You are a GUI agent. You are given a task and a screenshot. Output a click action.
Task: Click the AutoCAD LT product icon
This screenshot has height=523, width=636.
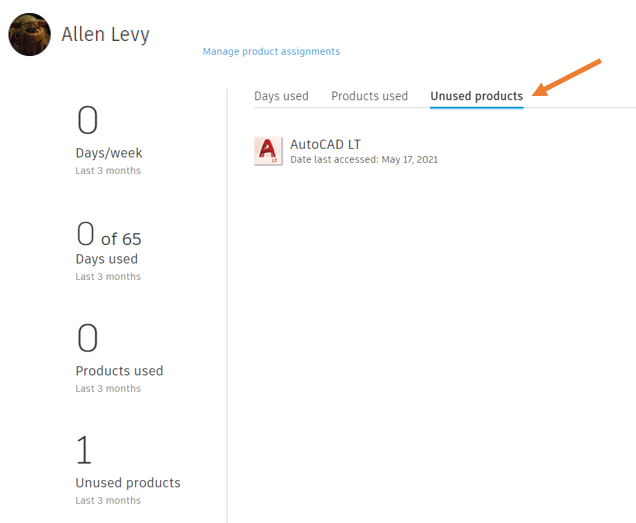[x=268, y=151]
